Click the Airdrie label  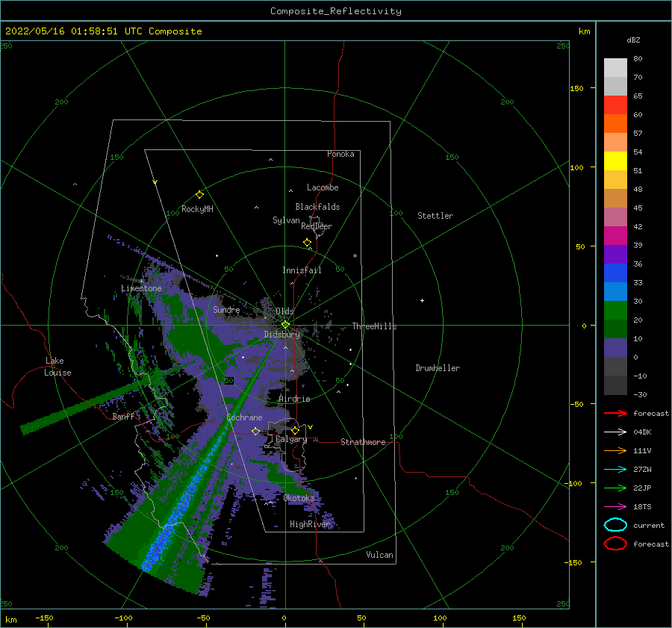point(294,399)
